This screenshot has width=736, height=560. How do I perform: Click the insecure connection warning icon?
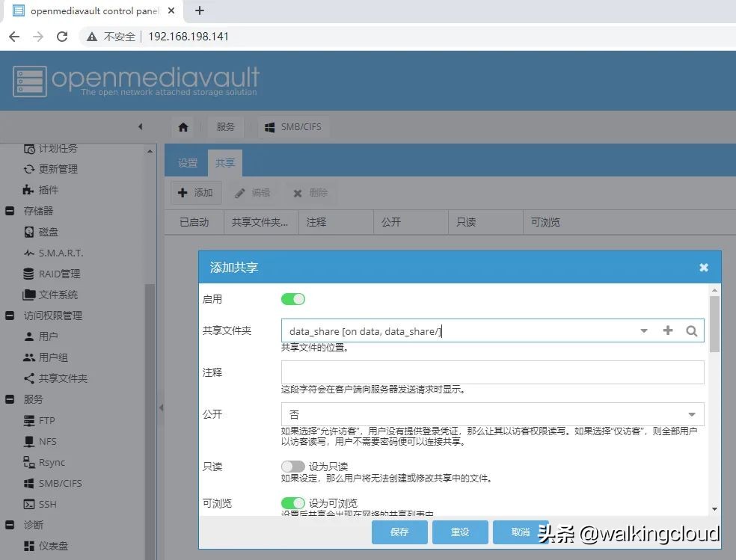pos(92,37)
